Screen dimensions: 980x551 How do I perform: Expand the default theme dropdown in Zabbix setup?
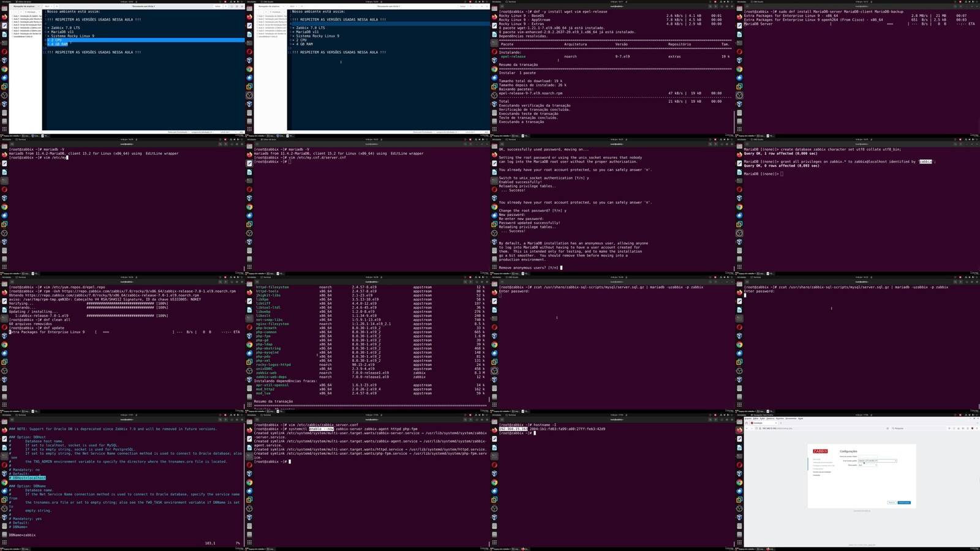[x=868, y=465]
